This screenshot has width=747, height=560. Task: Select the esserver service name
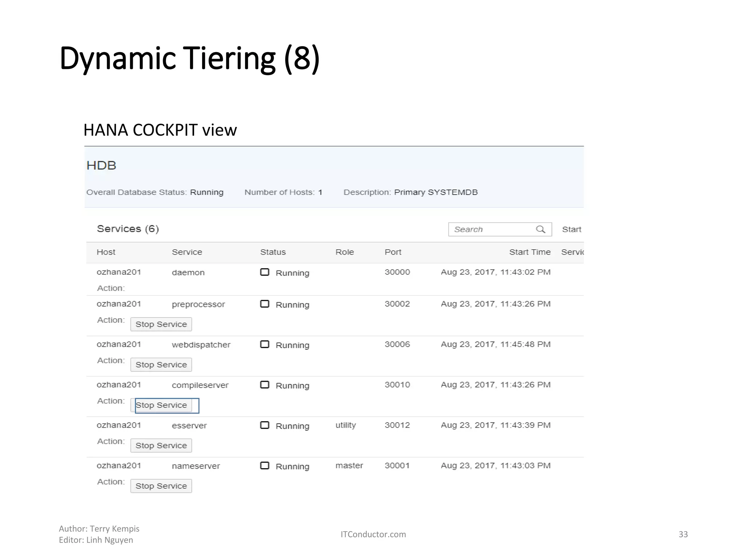pos(189,425)
